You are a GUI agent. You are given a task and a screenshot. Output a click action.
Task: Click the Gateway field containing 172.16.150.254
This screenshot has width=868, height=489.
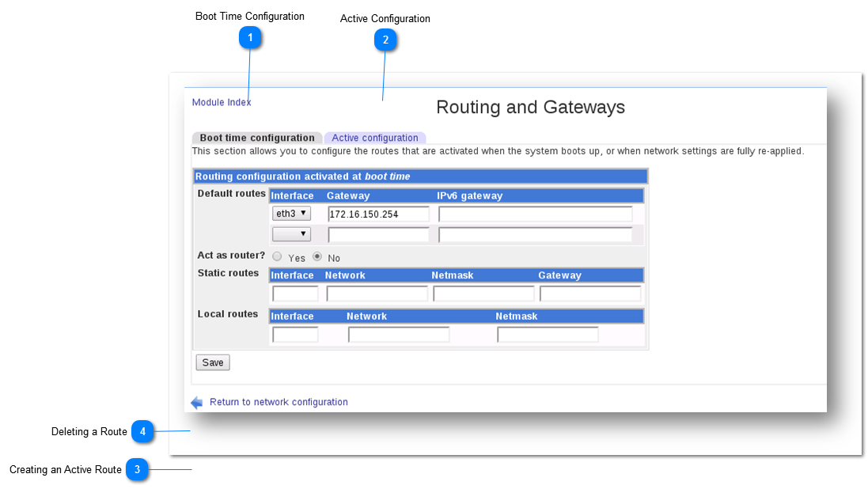pos(378,214)
